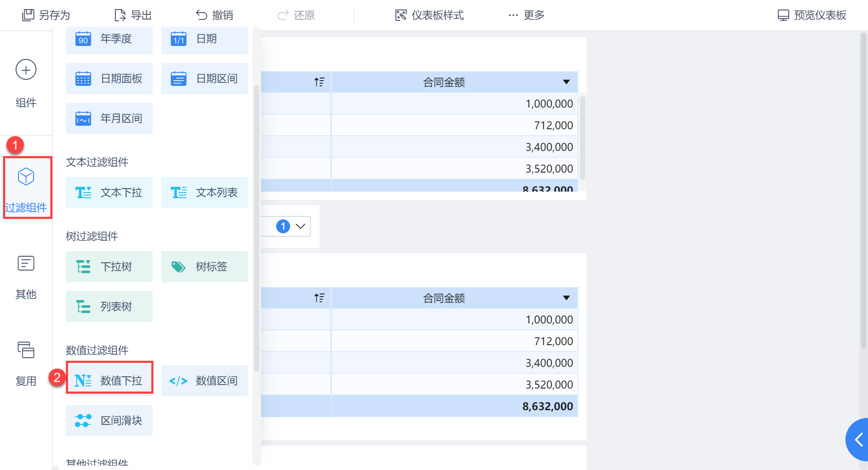Click the vertical scrollbar of the filter panel
The width and height of the screenshot is (868, 470).
[x=257, y=217]
